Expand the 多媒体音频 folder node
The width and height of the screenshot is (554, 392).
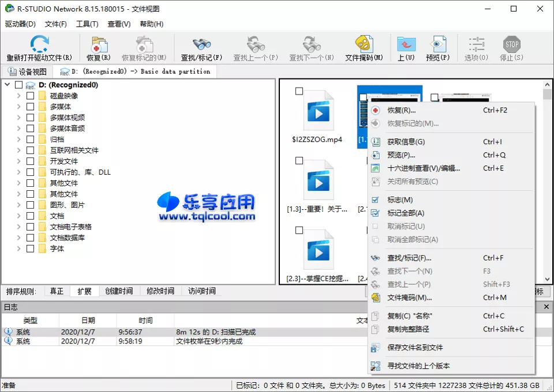(18, 129)
